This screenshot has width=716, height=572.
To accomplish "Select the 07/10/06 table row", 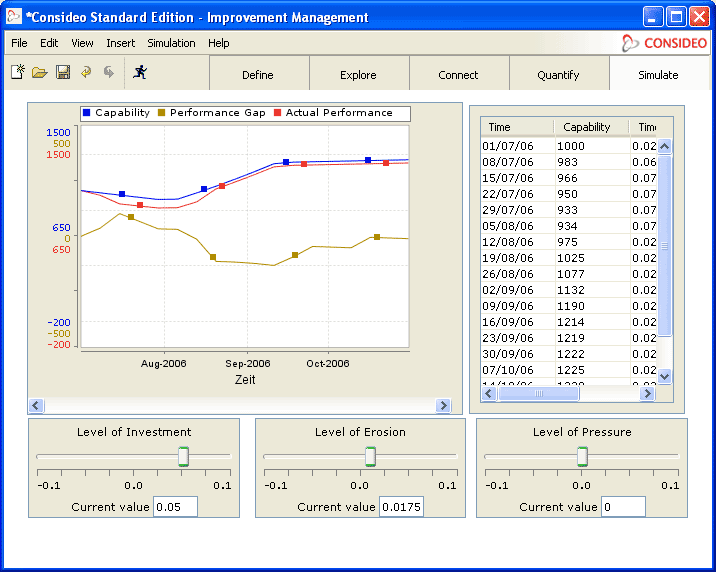I will pyautogui.click(x=569, y=370).
